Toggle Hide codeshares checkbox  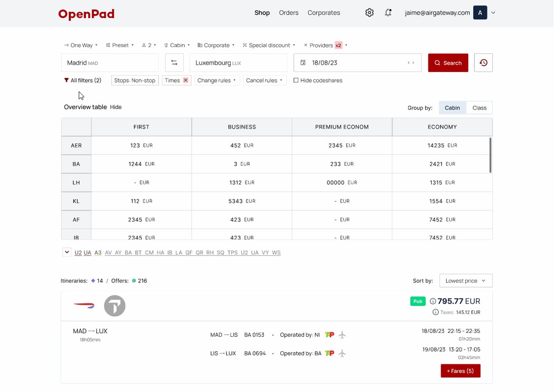point(296,80)
